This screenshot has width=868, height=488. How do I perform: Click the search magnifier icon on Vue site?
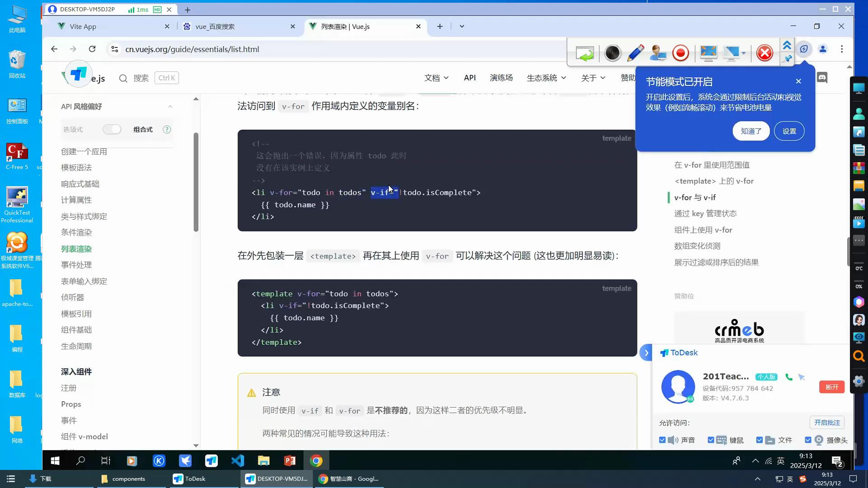123,78
